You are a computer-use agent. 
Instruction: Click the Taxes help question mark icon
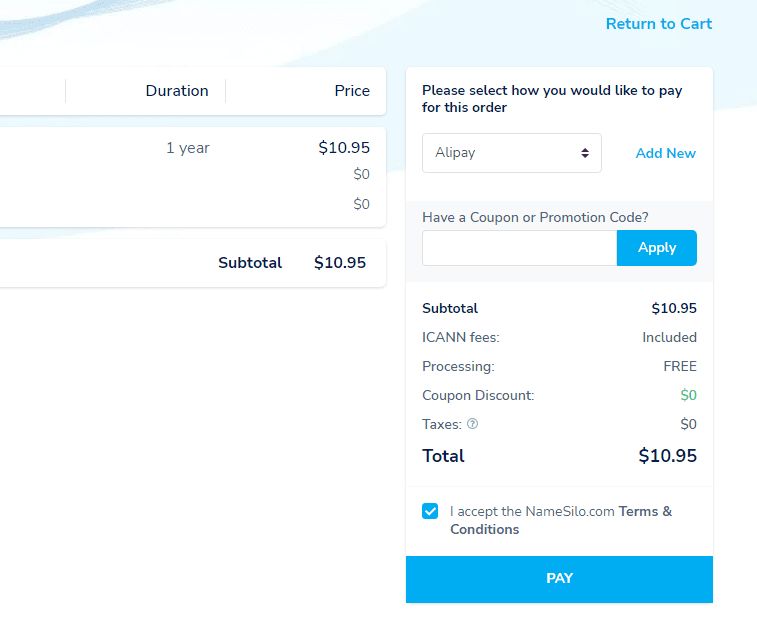coord(473,424)
